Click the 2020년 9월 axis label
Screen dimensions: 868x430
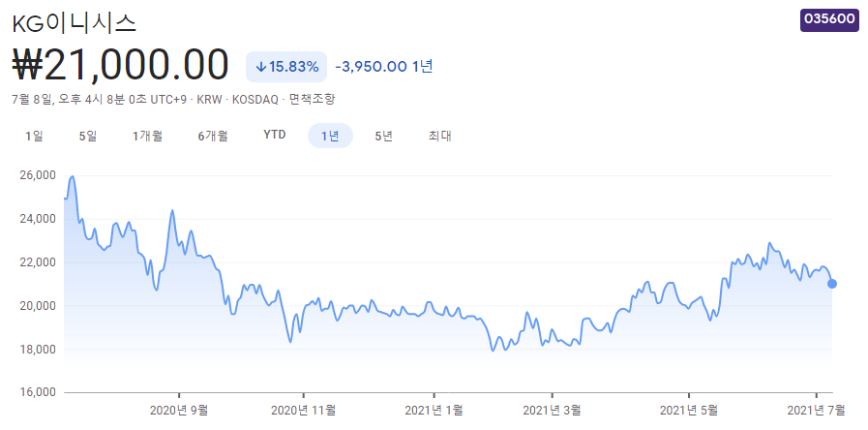coord(179,411)
